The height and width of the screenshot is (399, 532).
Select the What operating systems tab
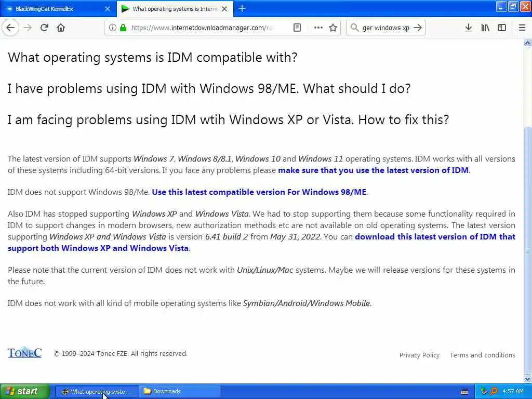click(175, 9)
